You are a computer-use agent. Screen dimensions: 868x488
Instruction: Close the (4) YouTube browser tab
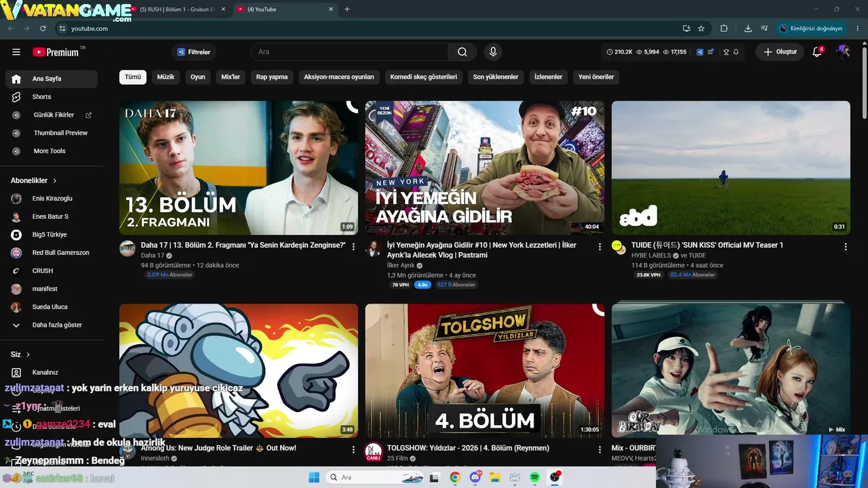[x=331, y=9]
